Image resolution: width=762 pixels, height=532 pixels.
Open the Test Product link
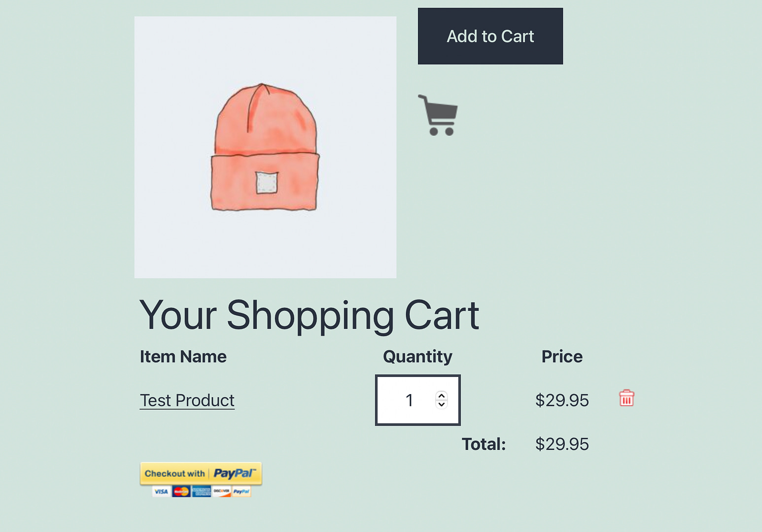point(187,400)
